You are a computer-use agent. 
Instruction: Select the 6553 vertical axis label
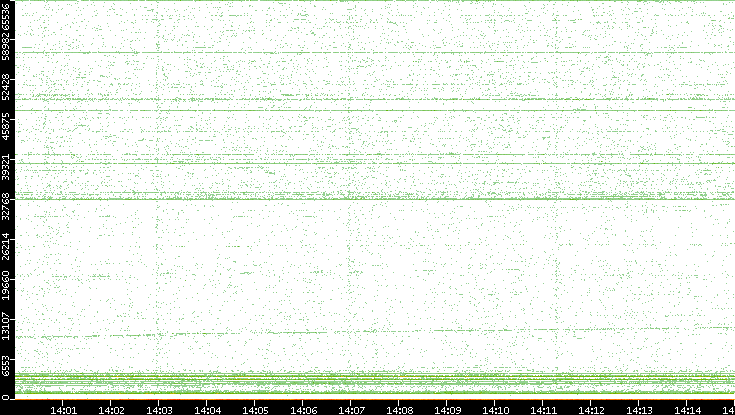(6, 365)
